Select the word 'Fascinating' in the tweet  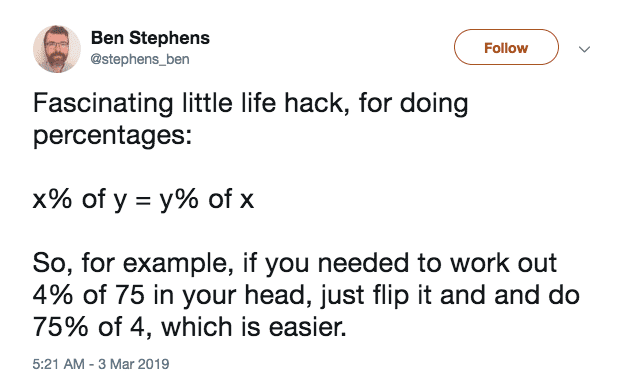103,104
